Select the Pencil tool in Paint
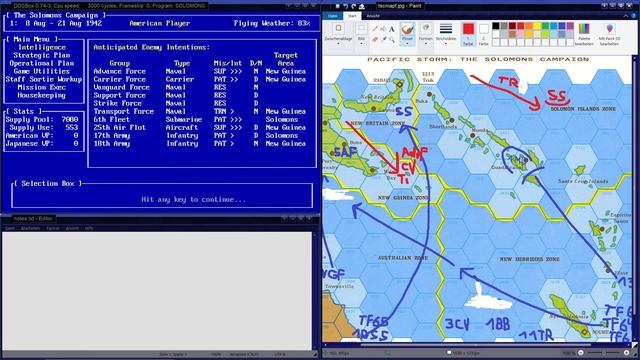Screen dimensions: 640x360 (x=375, y=29)
